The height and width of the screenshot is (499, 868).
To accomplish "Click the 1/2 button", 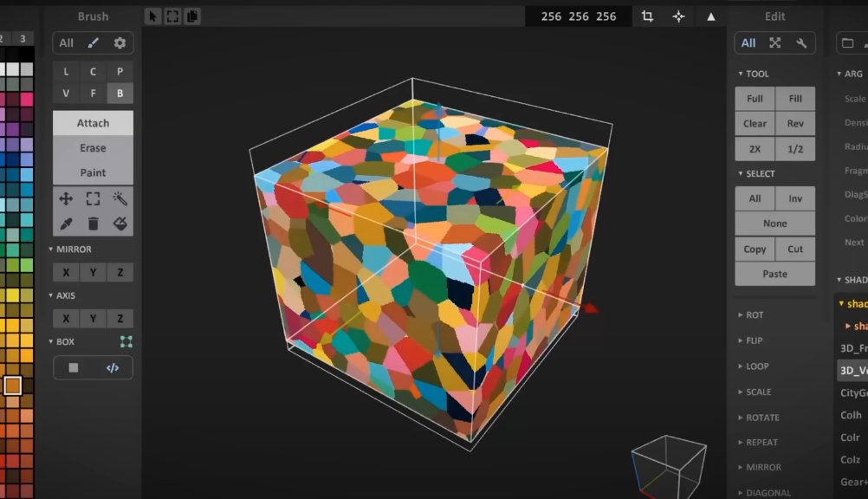I will [795, 149].
